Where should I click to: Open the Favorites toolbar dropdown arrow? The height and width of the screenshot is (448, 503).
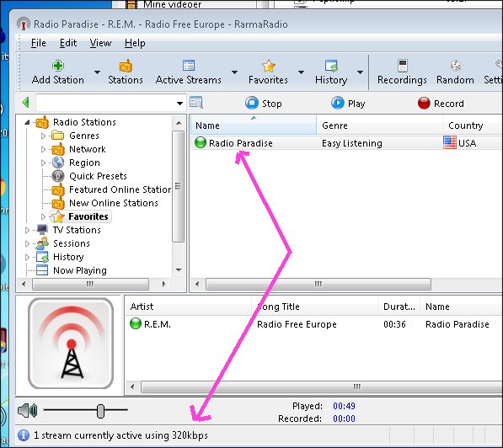pos(301,72)
